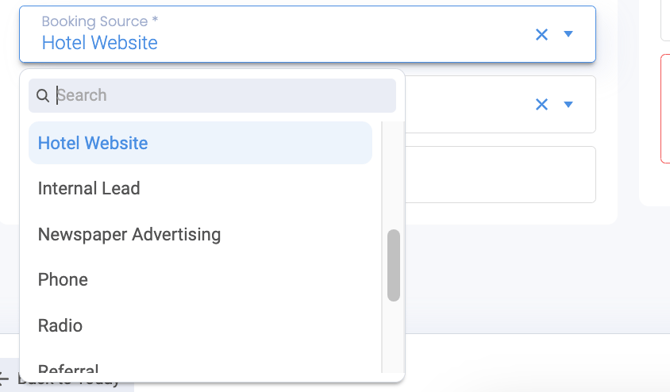Clear the second field's selection X
670x392 pixels.
541,104
